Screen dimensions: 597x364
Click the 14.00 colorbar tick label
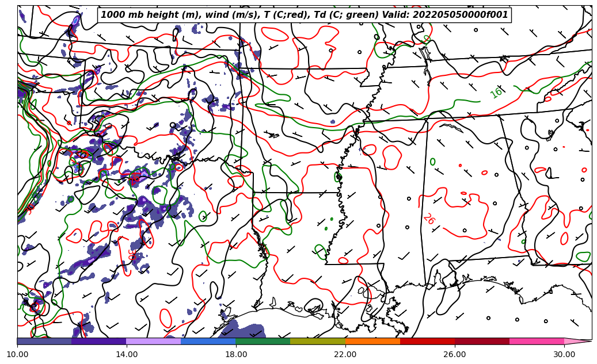coord(127,354)
